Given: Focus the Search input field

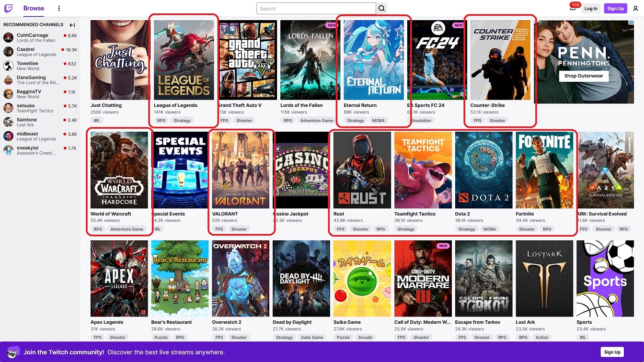Looking at the screenshot, I should coord(316,9).
